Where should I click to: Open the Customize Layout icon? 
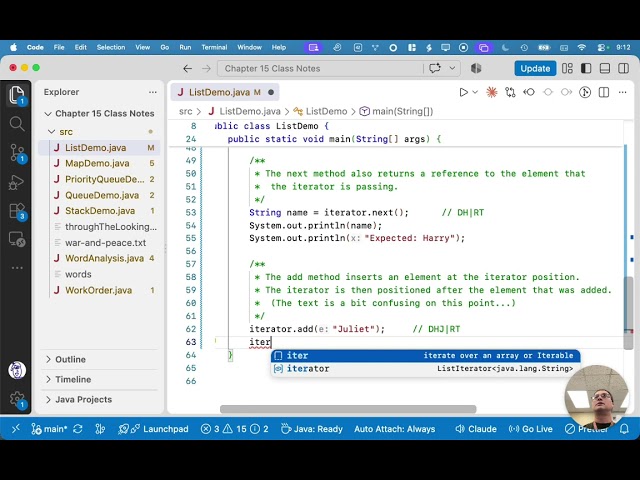tap(567, 69)
